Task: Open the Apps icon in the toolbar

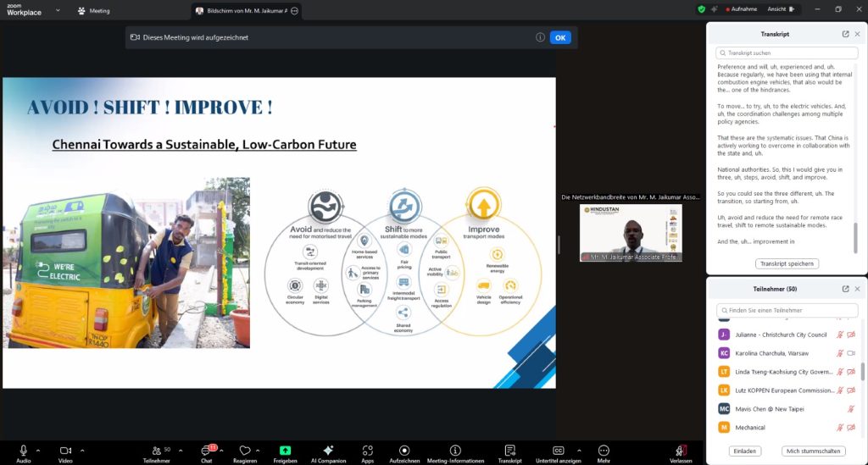Action: (367, 451)
